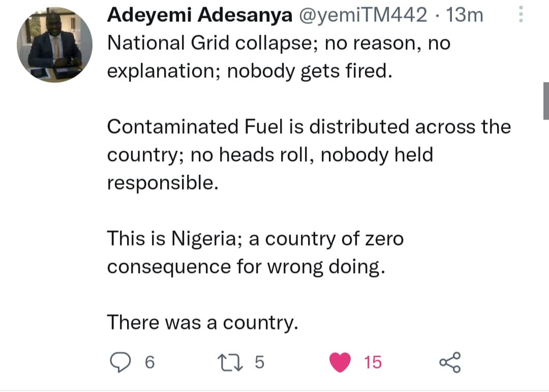
Task: Tap the like count of 15
Action: (x=373, y=362)
